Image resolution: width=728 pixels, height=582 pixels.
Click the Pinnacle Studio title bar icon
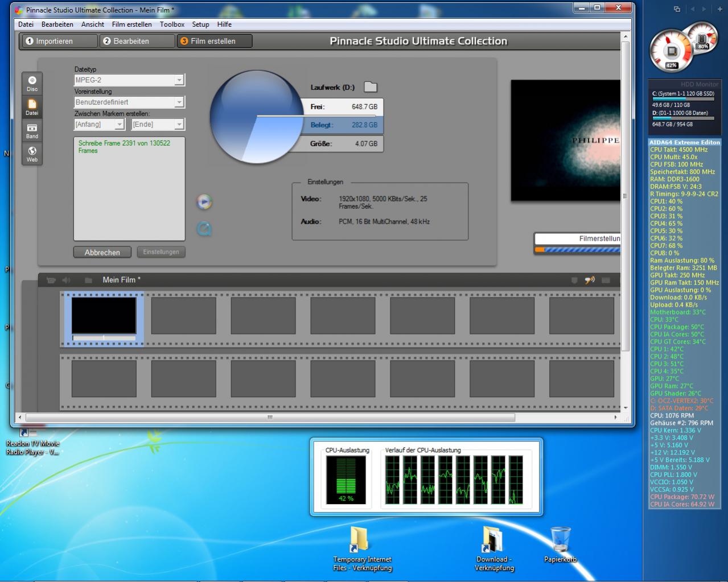click(19, 10)
